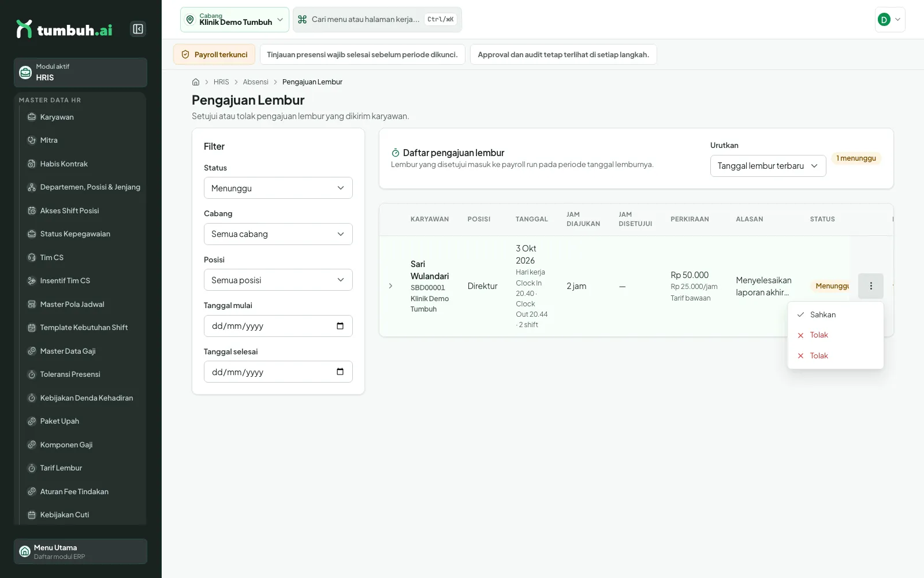Click the Payroll terkunci badge
The width and height of the screenshot is (924, 578).
(x=214, y=55)
